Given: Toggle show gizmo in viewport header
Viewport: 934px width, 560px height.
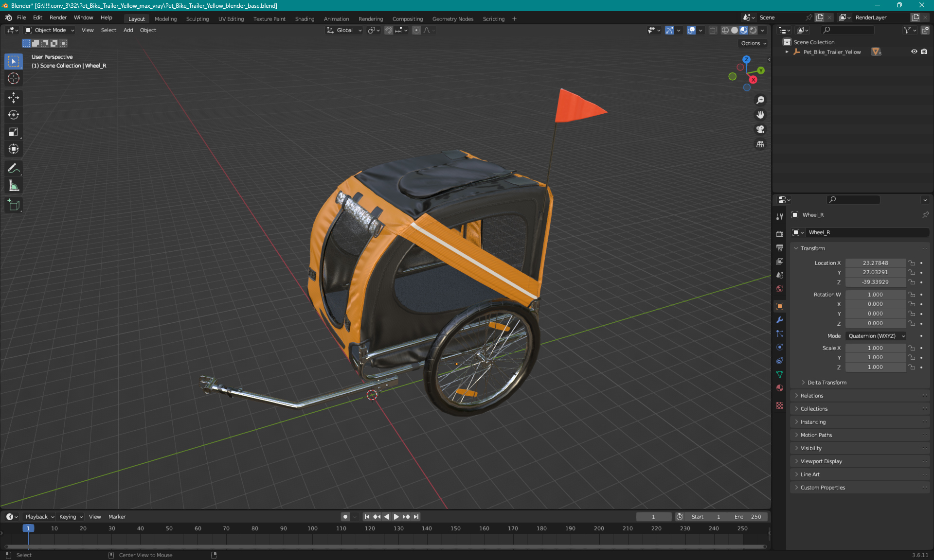Looking at the screenshot, I should point(669,30).
